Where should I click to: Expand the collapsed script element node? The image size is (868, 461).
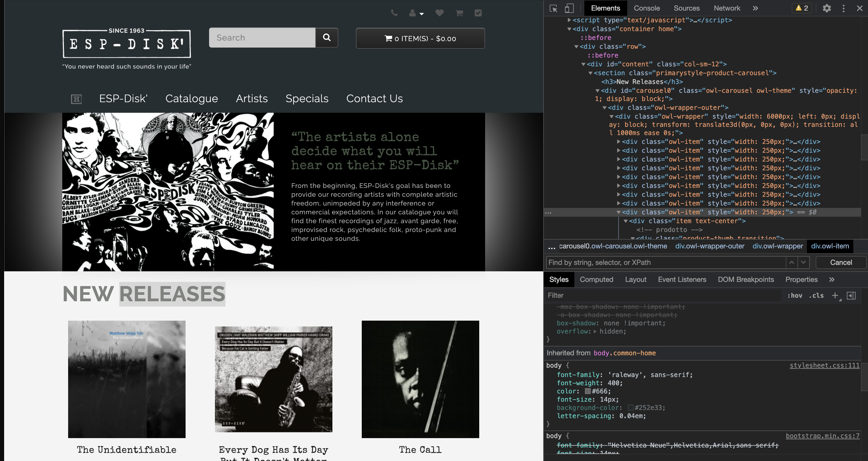pos(569,20)
